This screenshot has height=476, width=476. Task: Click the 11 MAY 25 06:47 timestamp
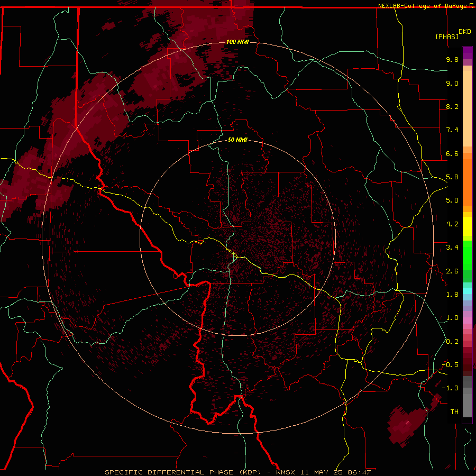pos(336,472)
